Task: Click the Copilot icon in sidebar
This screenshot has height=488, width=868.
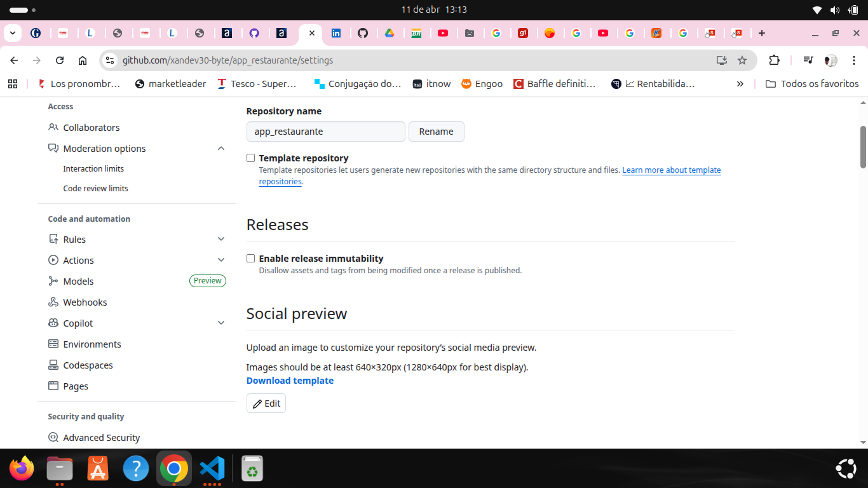Action: (53, 323)
